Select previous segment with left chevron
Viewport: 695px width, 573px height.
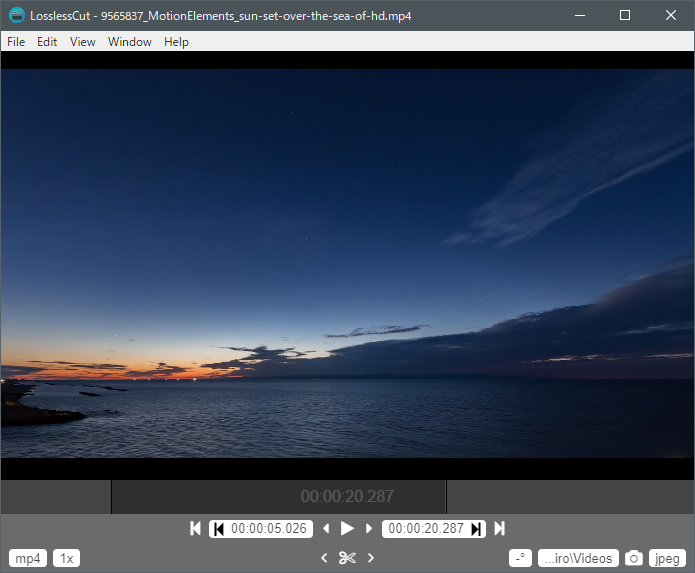[x=324, y=558]
